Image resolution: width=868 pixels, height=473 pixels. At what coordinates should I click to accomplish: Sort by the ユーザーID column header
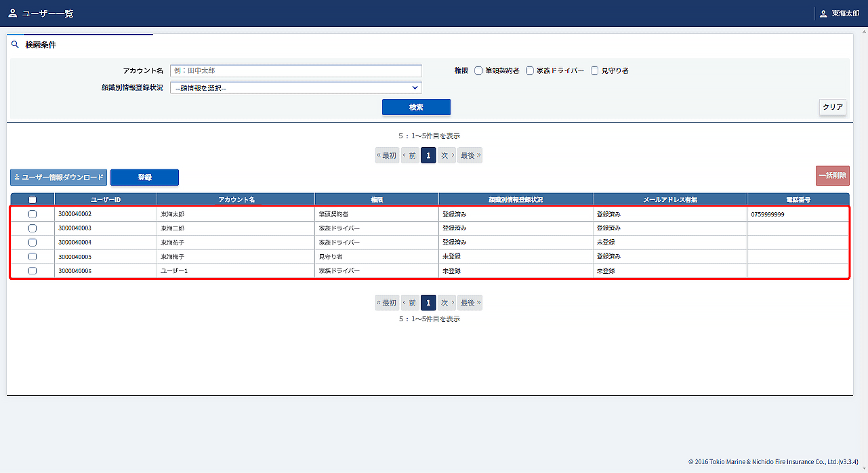106,200
